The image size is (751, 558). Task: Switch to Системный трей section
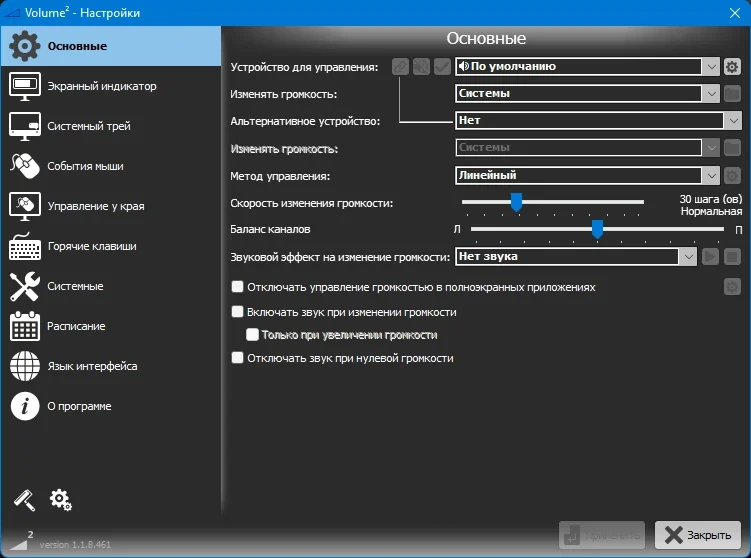pos(111,126)
